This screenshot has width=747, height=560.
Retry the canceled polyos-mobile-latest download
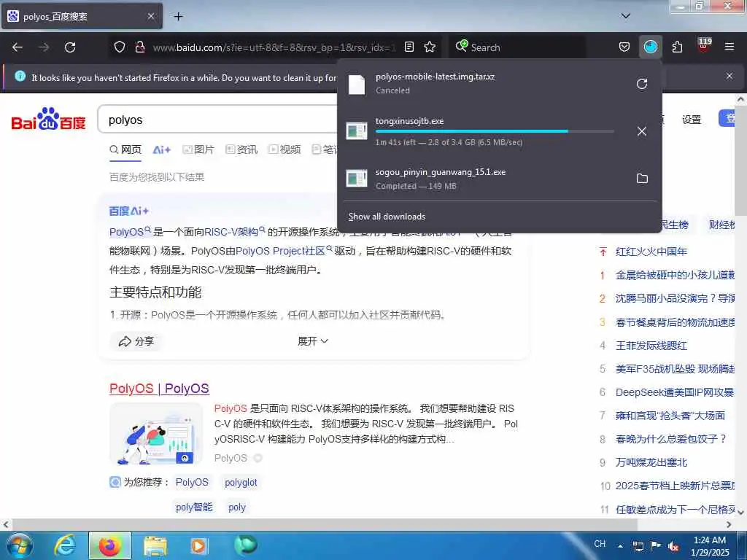pyautogui.click(x=642, y=84)
